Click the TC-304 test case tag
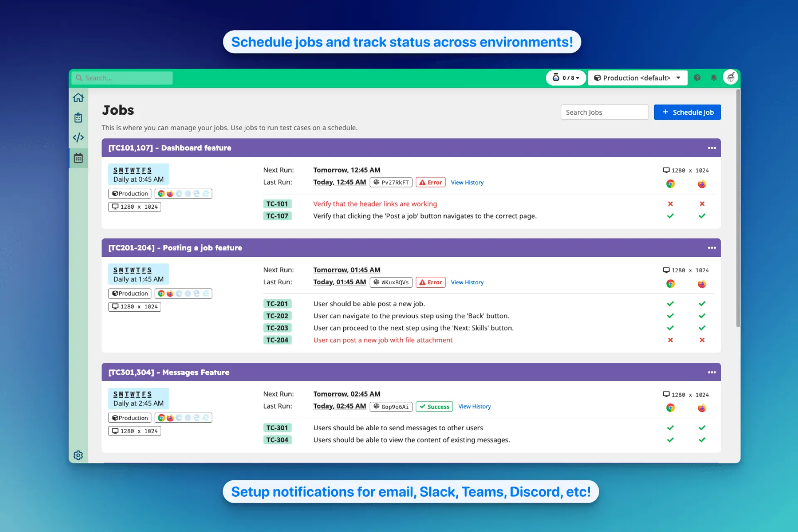798x532 pixels. click(277, 440)
